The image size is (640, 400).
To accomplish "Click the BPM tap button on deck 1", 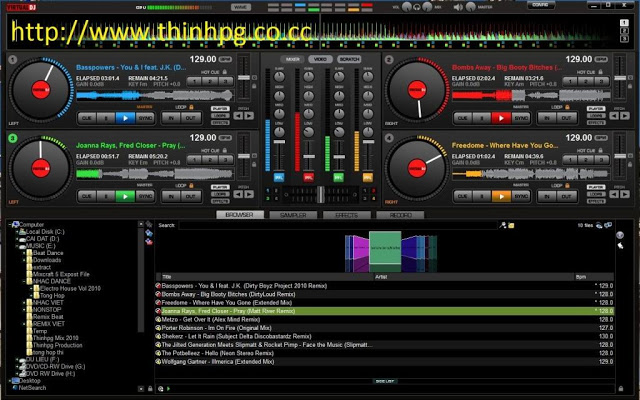I will click(x=225, y=59).
